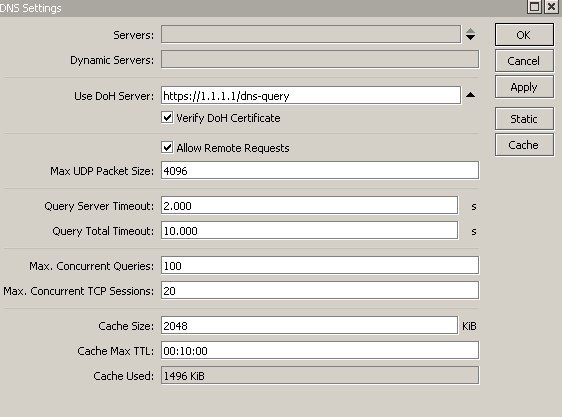This screenshot has height=417, width=562.
Task: Maximize the DNS Settings window
Action: (534, 7)
